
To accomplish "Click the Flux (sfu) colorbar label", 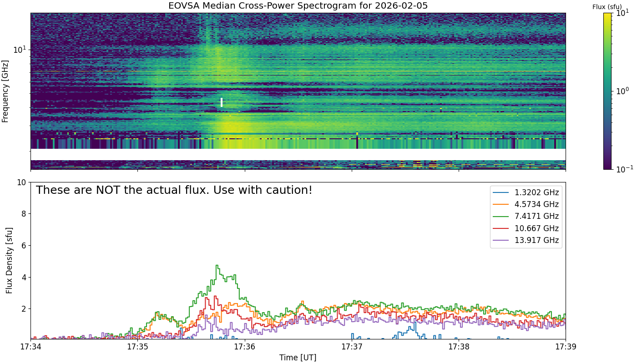I will (607, 7).
